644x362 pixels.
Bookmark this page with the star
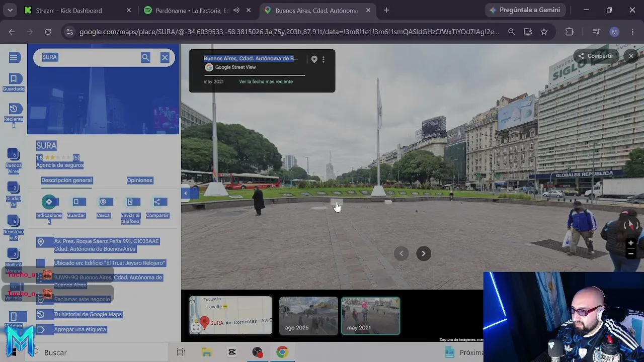click(x=544, y=32)
